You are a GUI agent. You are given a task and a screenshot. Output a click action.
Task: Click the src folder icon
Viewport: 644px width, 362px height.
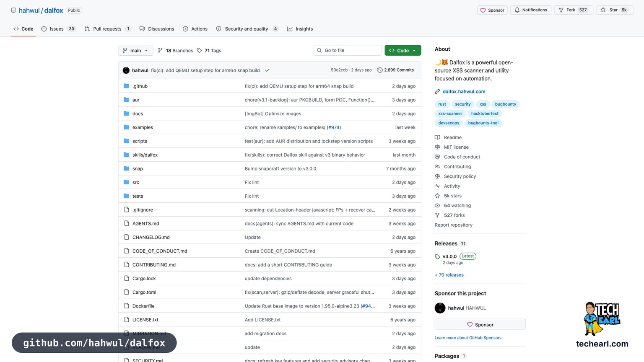point(126,182)
